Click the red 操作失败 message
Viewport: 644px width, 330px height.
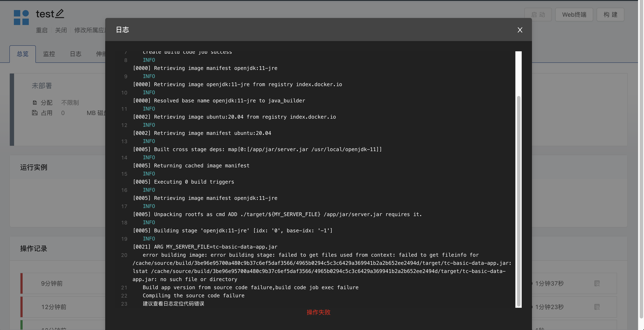[x=318, y=312]
